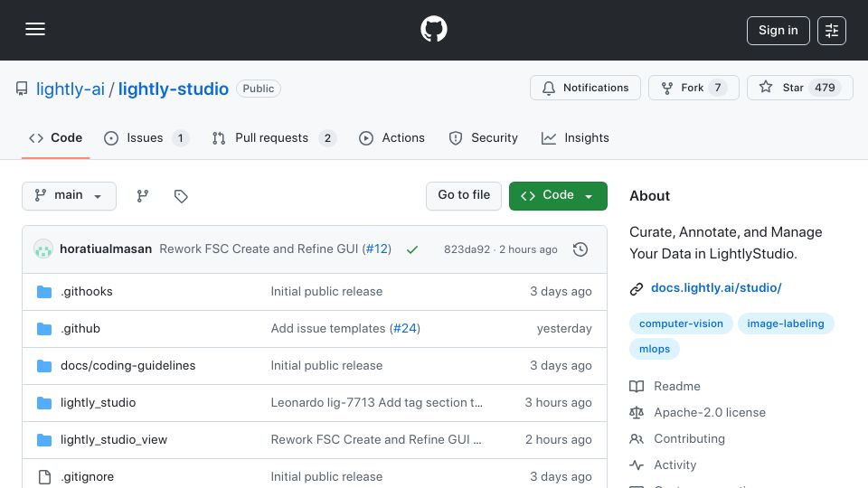Open pull request #12 link
The height and width of the screenshot is (488, 868).
pyautogui.click(x=377, y=249)
